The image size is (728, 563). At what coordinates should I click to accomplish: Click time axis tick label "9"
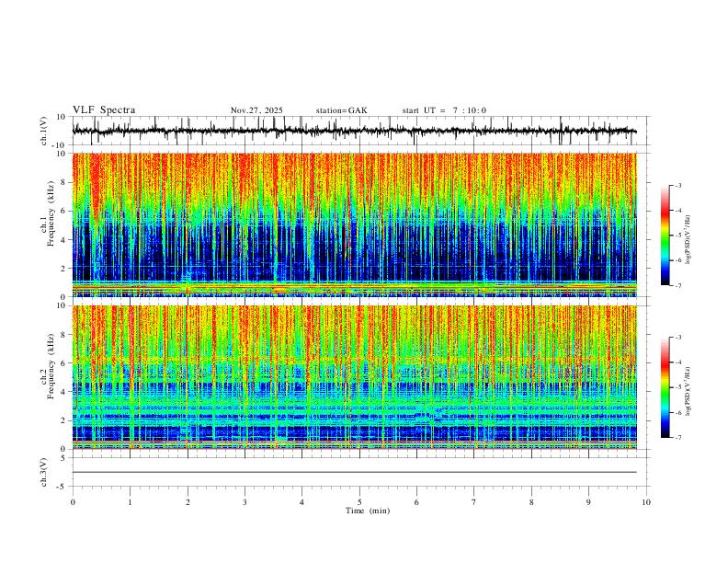click(588, 502)
